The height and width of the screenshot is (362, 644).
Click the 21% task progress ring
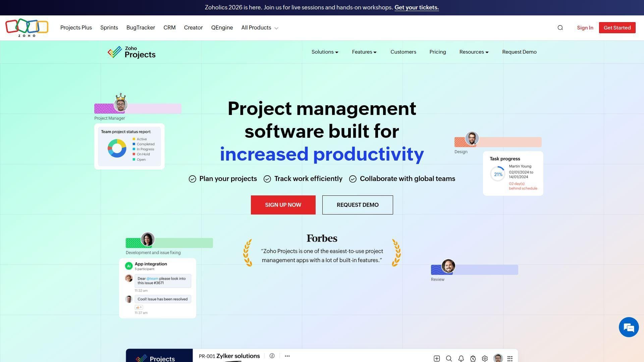[498, 174]
